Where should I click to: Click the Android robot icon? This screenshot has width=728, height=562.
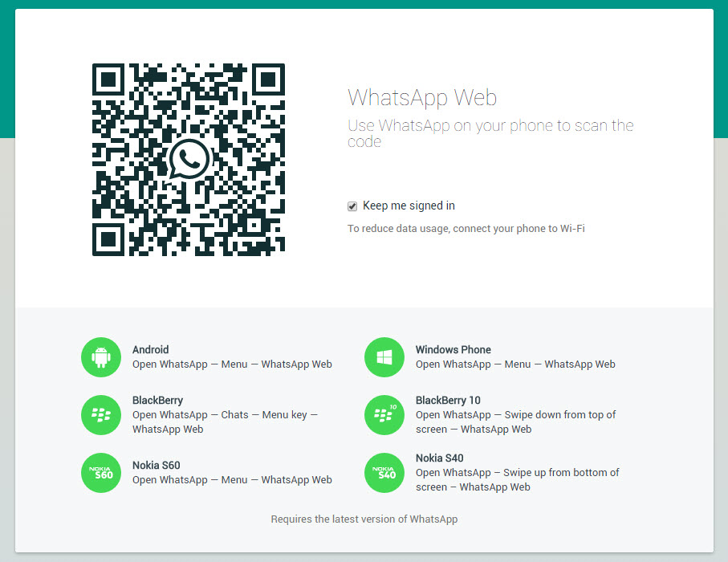tap(101, 357)
